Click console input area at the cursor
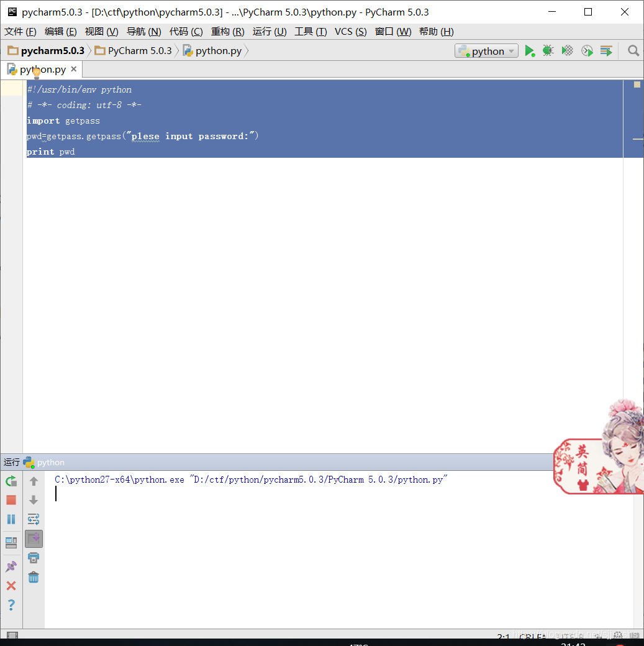The image size is (644, 646). [x=56, y=494]
